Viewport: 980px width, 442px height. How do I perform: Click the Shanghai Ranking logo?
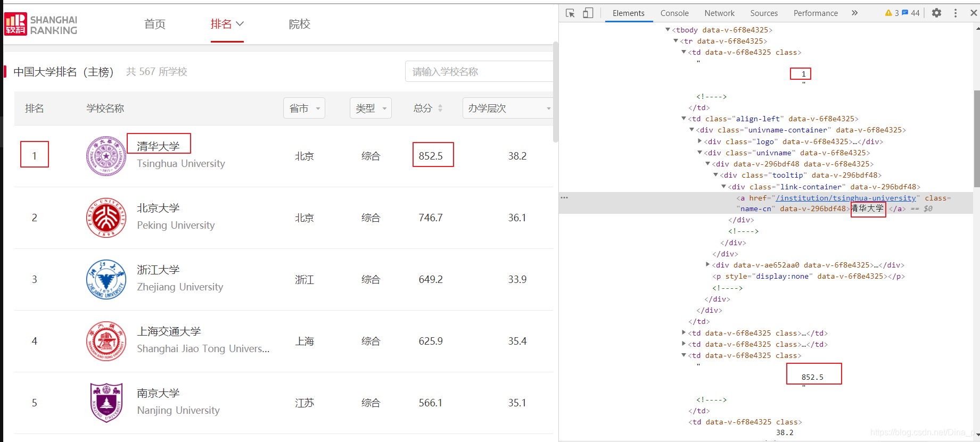point(40,24)
